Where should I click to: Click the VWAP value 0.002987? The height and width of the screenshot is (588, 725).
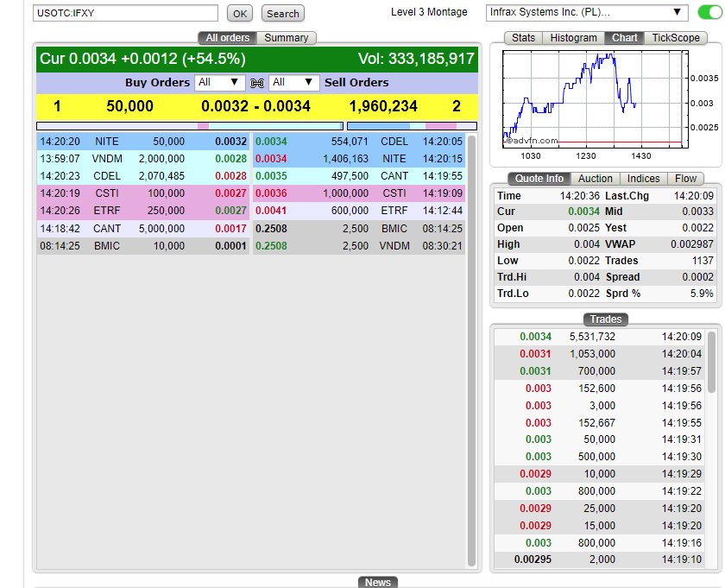[691, 244]
